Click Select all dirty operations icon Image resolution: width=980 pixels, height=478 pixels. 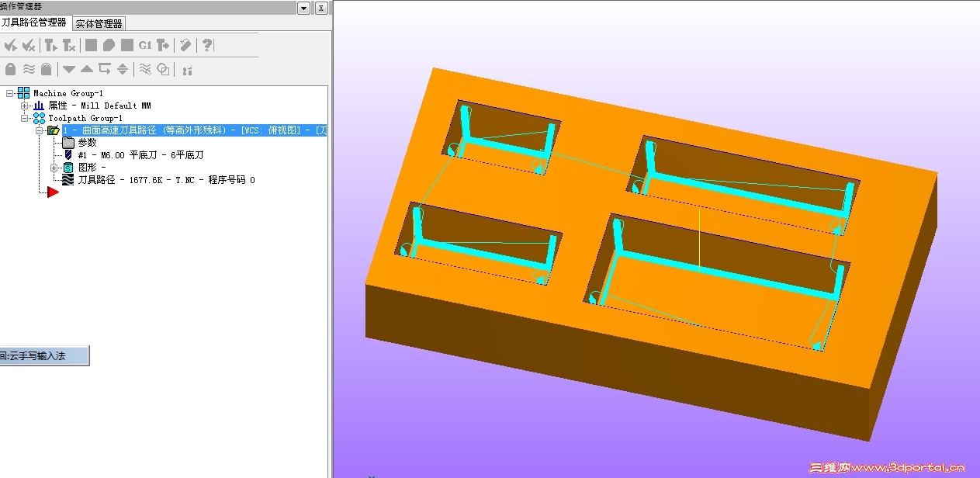pos(29,46)
